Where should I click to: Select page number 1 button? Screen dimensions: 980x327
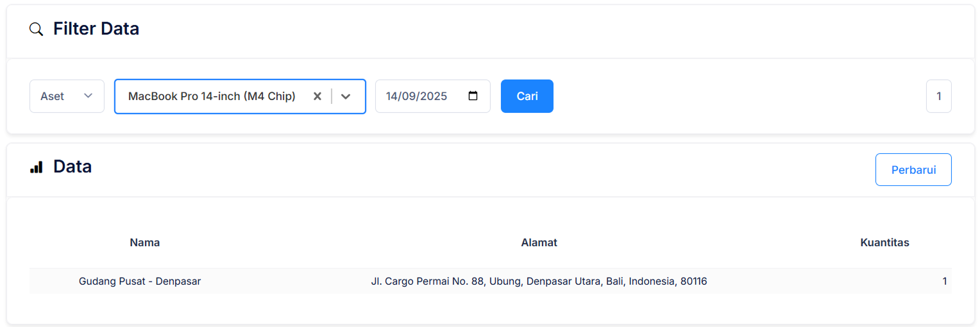point(938,96)
